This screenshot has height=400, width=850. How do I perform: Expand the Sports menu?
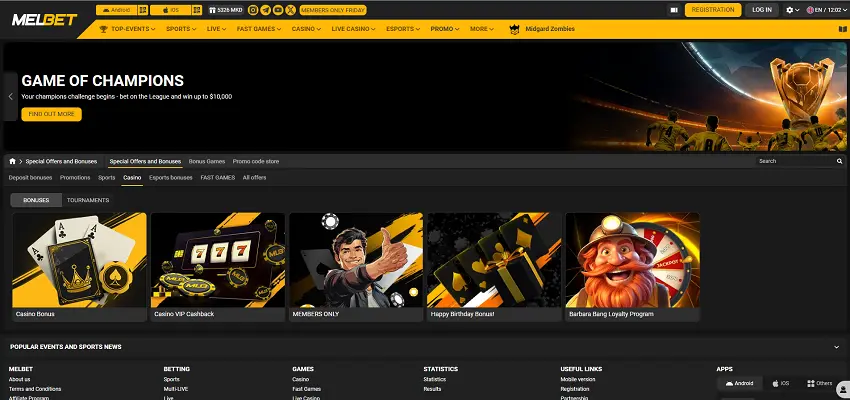tap(181, 29)
